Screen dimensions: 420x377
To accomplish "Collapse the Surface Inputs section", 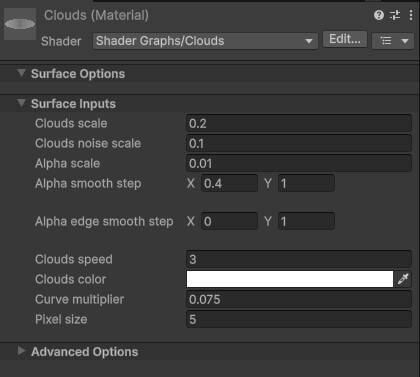I will 21,103.
